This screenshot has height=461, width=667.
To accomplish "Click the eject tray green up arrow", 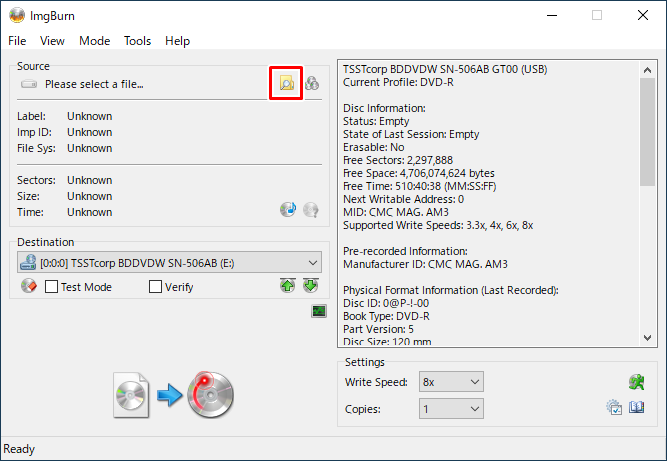I will 288,287.
